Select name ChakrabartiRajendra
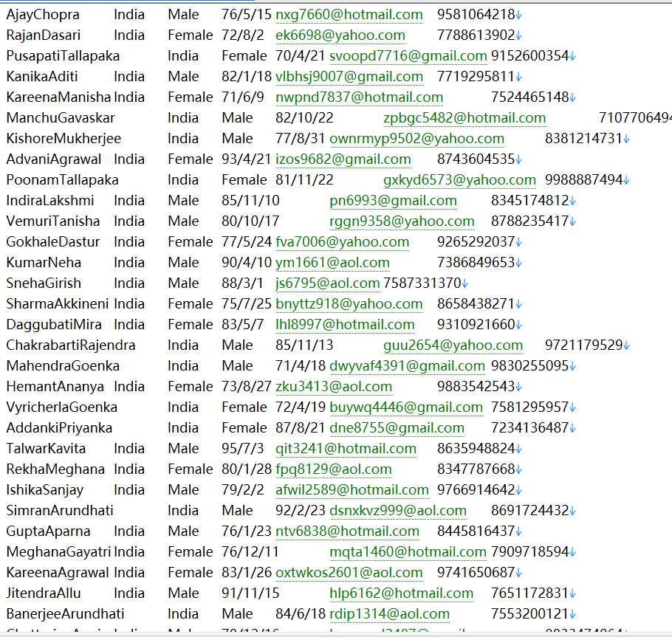672x637 pixels. coord(71,345)
